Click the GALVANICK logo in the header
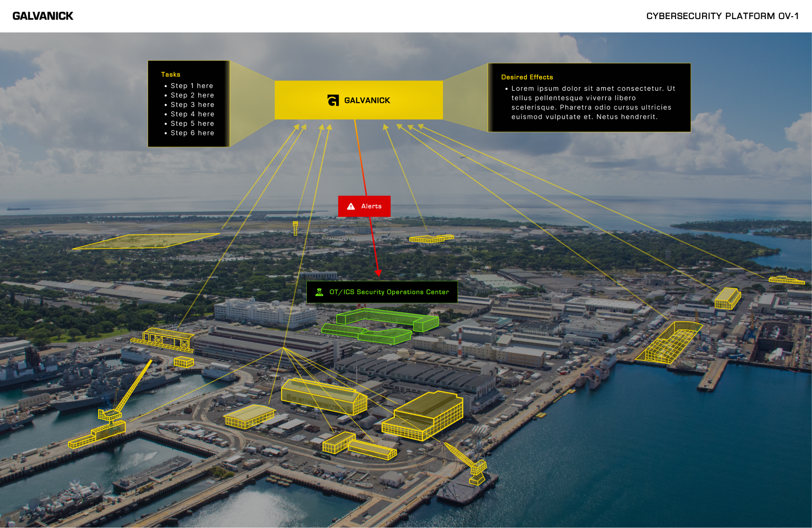Image resolution: width=812 pixels, height=528 pixels. pos(43,16)
